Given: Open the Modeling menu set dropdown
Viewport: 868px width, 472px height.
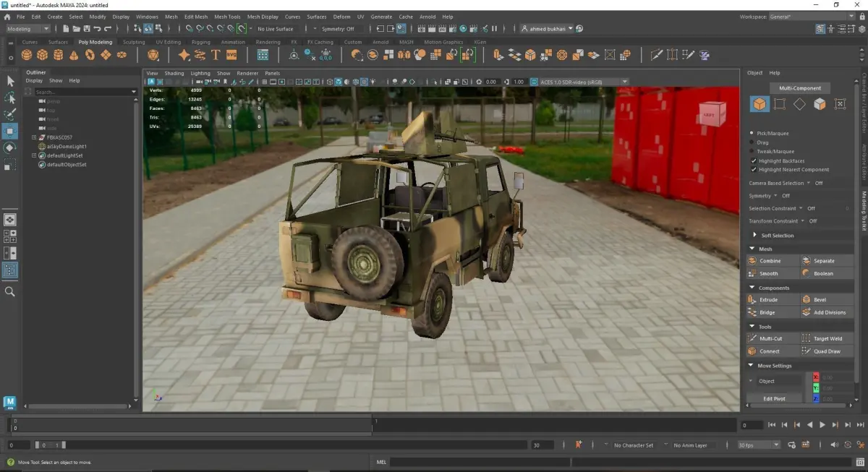Looking at the screenshot, I should point(28,29).
